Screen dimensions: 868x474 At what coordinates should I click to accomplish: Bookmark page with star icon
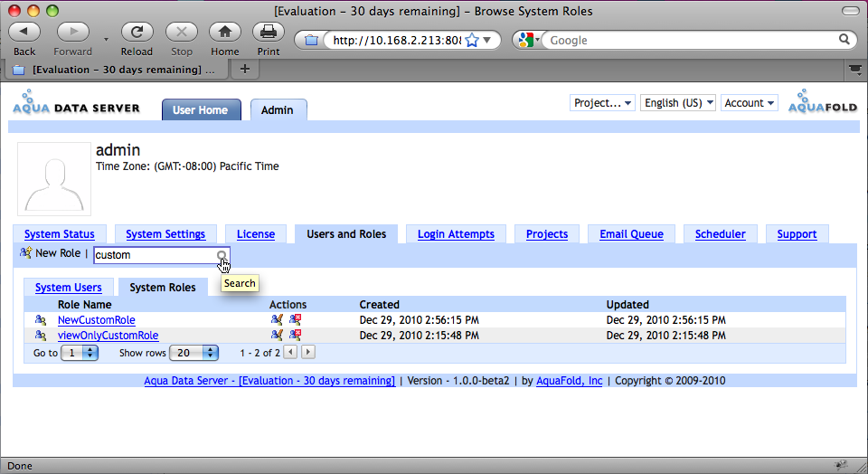[x=472, y=40]
